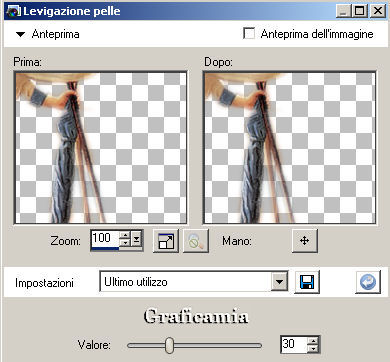The width and height of the screenshot is (390, 362).
Task: Decrease Zoom with the down arrow
Action: [125, 243]
